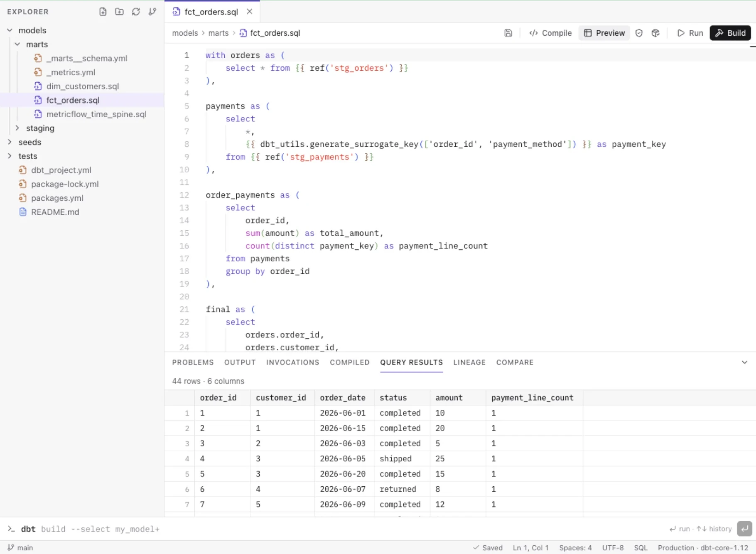Expand the tests folder

[10, 156]
